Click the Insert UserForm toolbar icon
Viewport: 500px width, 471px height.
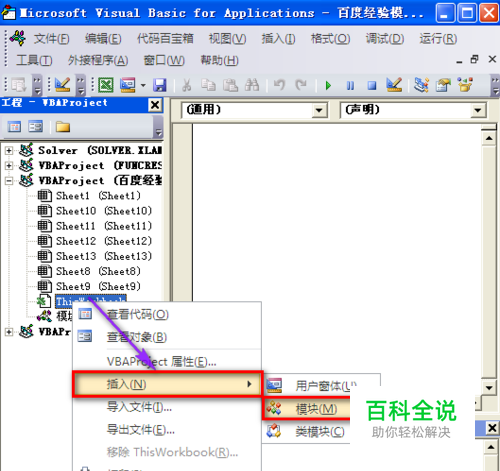pyautogui.click(x=128, y=85)
